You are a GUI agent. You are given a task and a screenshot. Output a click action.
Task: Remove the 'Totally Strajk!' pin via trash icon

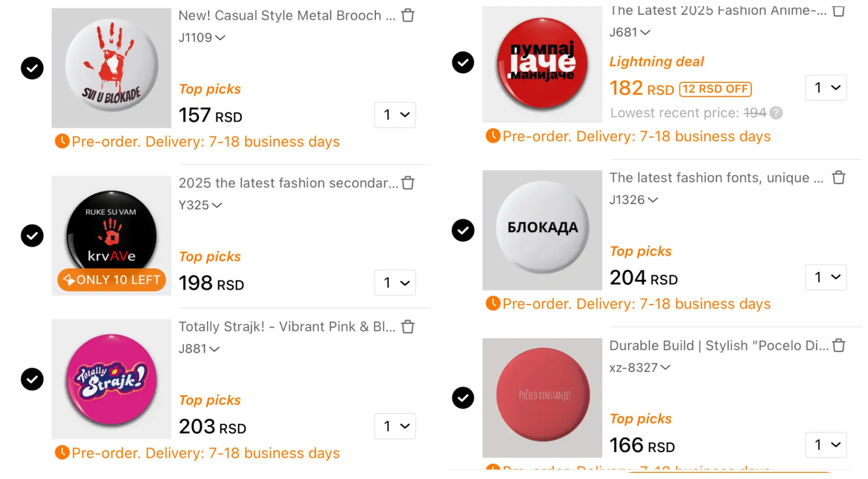tap(408, 326)
